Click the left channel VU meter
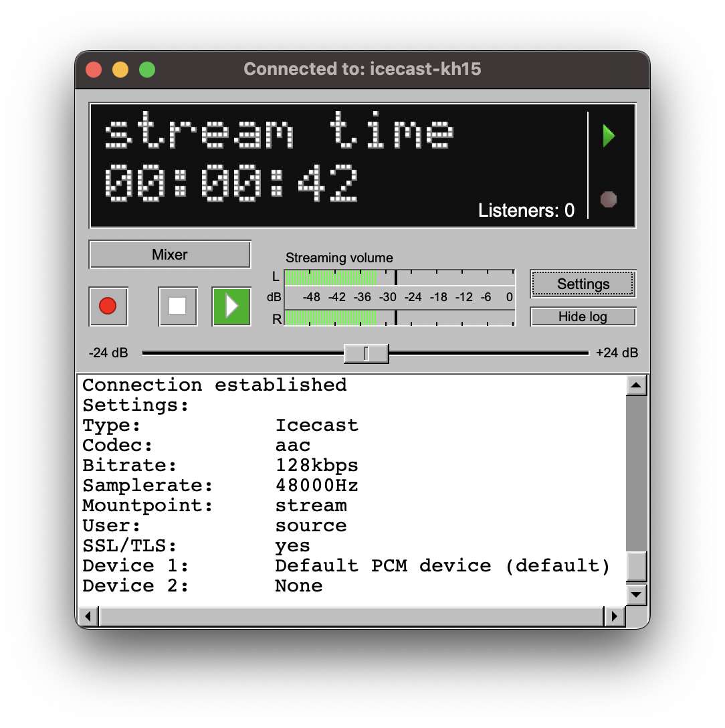This screenshot has width=725, height=728. pos(334,276)
